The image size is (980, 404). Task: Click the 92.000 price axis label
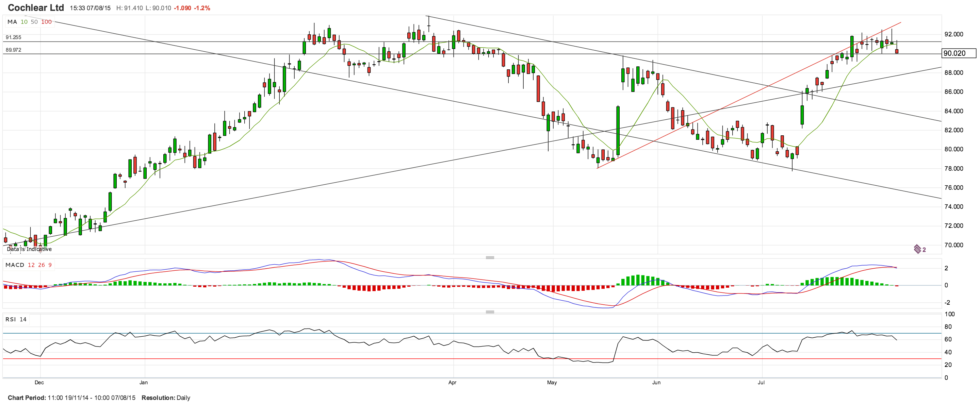point(954,34)
